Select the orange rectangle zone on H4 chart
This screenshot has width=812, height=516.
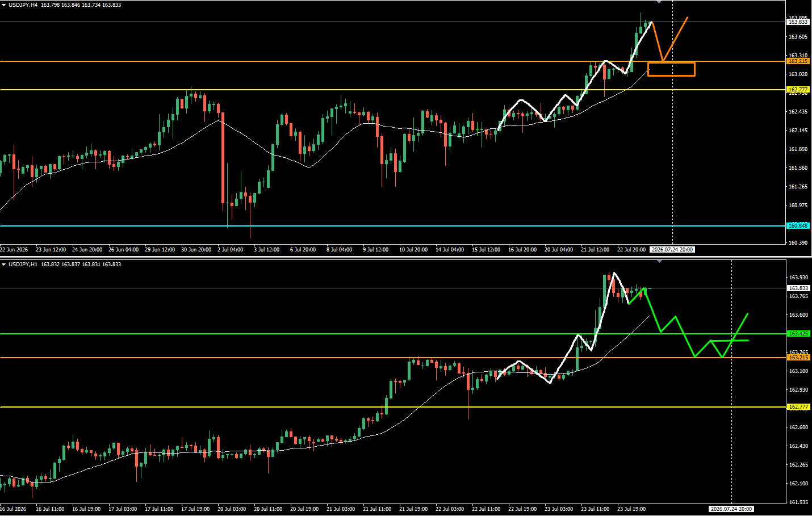[671, 69]
